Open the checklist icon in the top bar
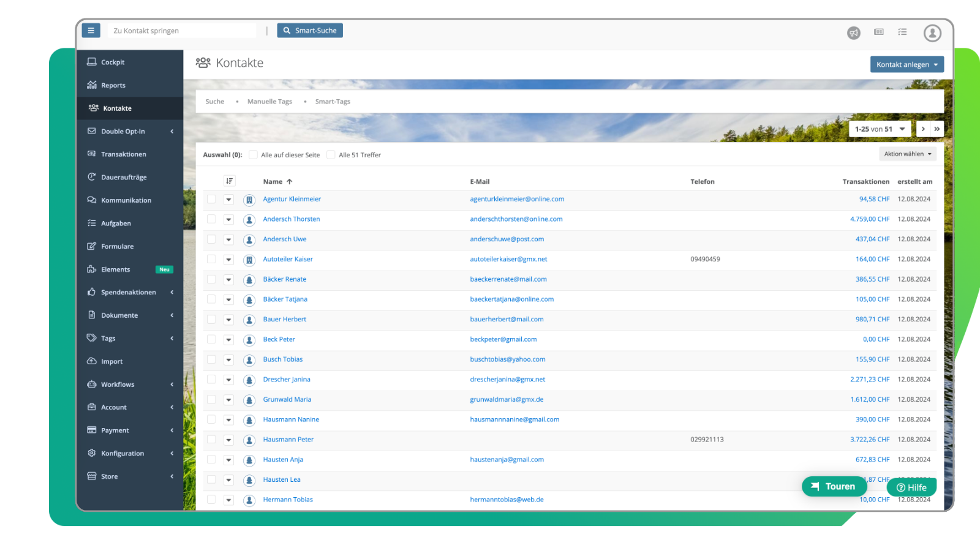The image size is (980, 551). point(902,32)
